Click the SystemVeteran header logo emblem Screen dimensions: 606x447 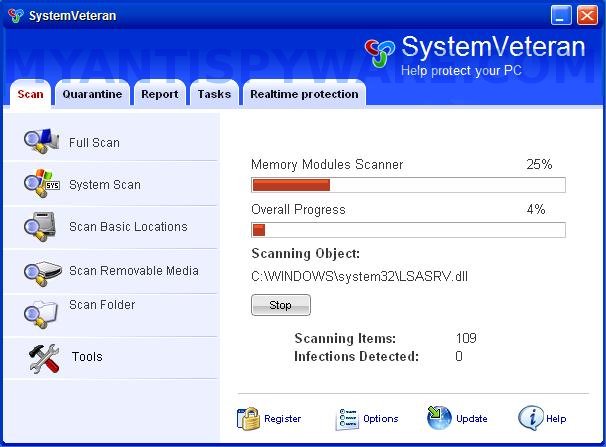coord(380,53)
